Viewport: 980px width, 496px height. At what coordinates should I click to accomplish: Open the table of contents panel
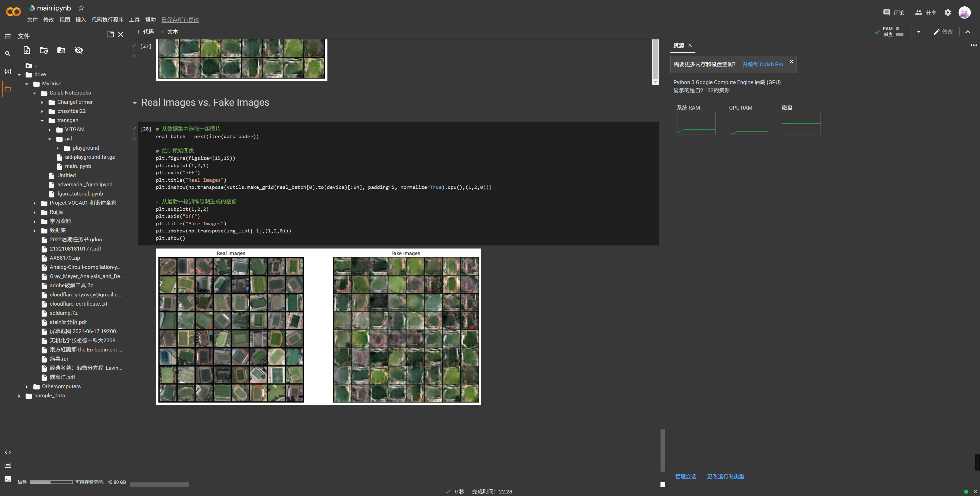coord(8,36)
